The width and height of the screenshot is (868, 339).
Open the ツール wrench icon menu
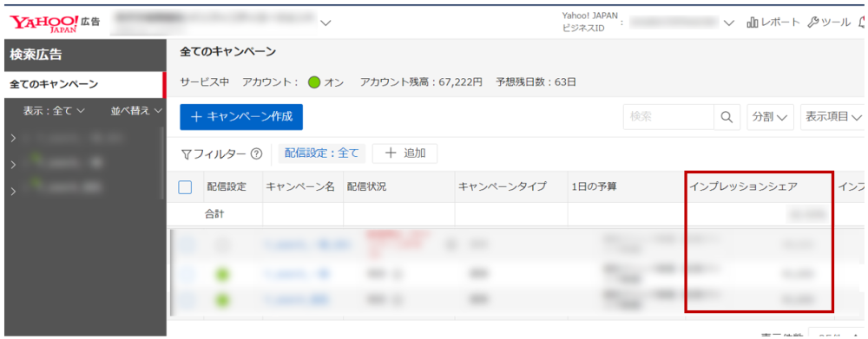tap(828, 23)
